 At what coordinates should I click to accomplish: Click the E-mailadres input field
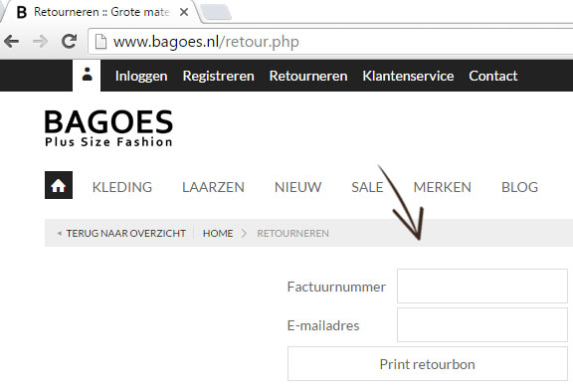click(x=482, y=324)
